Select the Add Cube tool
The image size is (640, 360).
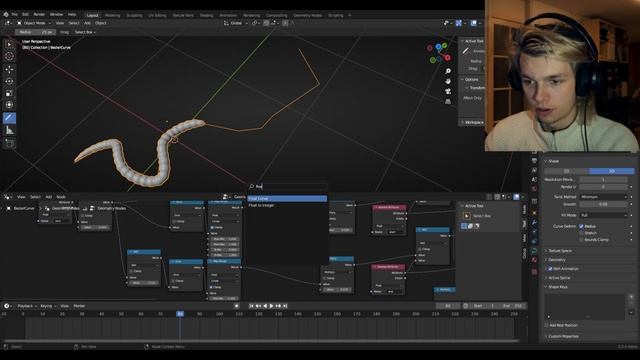pos(9,143)
